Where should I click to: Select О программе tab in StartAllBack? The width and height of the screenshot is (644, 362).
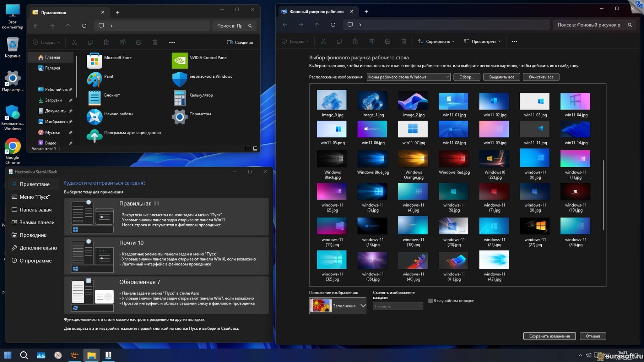tap(33, 261)
